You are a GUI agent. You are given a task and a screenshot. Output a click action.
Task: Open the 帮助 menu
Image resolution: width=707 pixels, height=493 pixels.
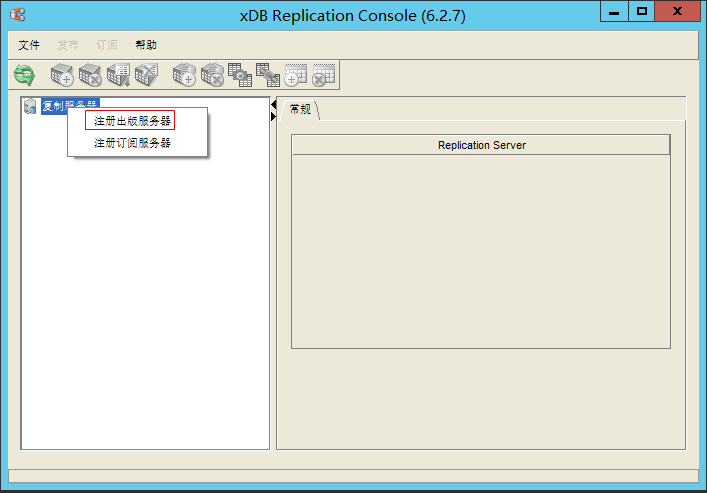coord(146,45)
